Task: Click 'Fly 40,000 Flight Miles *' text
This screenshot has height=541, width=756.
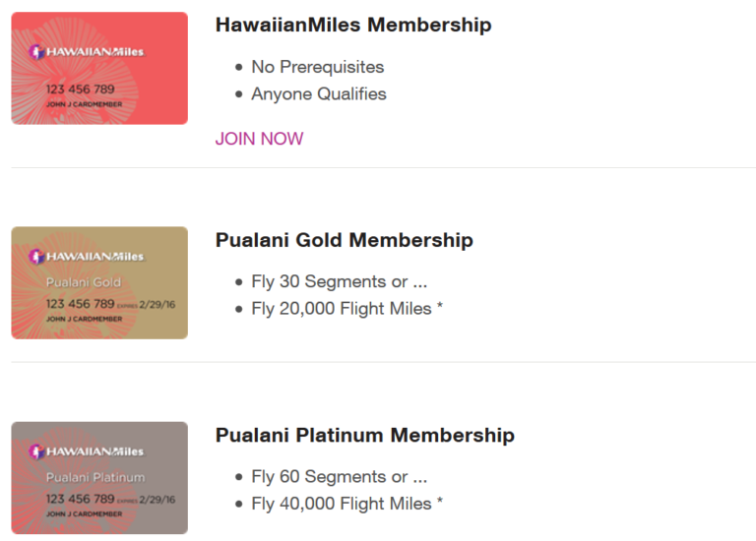Action: point(347,504)
